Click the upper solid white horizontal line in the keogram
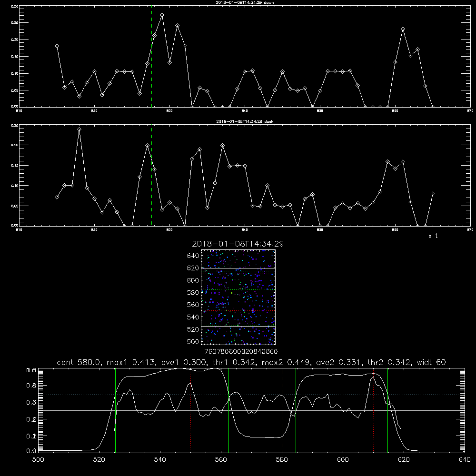 (238, 268)
